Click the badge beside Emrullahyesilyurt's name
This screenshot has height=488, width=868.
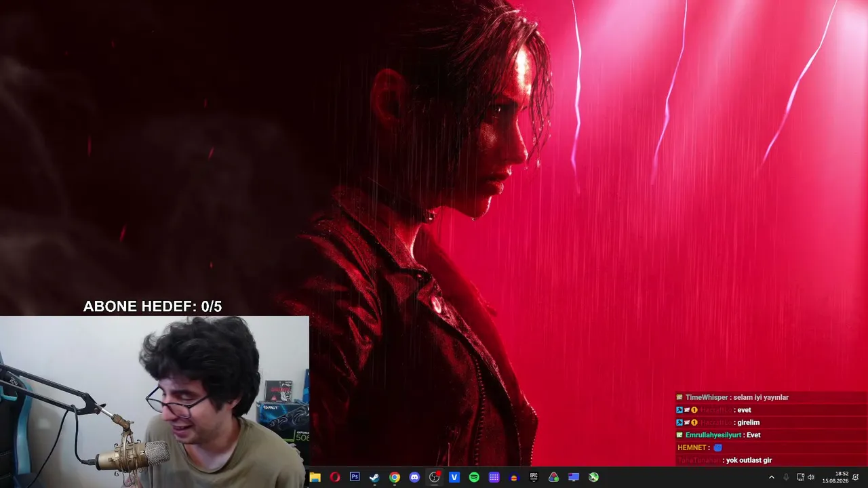click(x=679, y=435)
